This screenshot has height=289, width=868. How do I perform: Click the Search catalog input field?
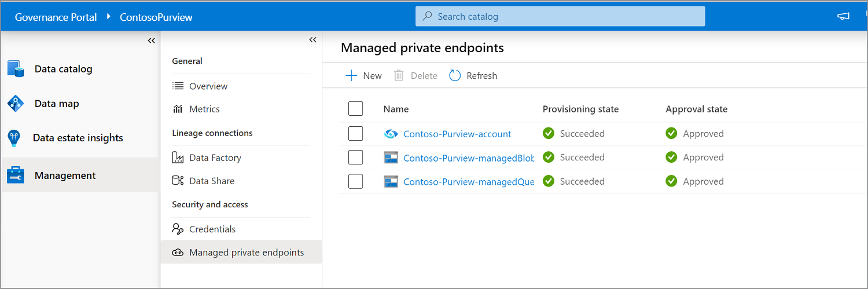[x=560, y=16]
